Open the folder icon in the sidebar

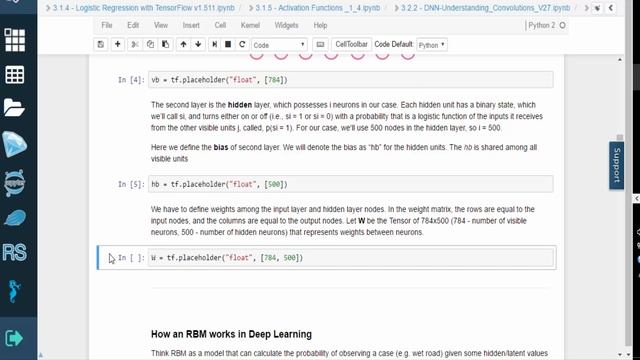pos(14,108)
